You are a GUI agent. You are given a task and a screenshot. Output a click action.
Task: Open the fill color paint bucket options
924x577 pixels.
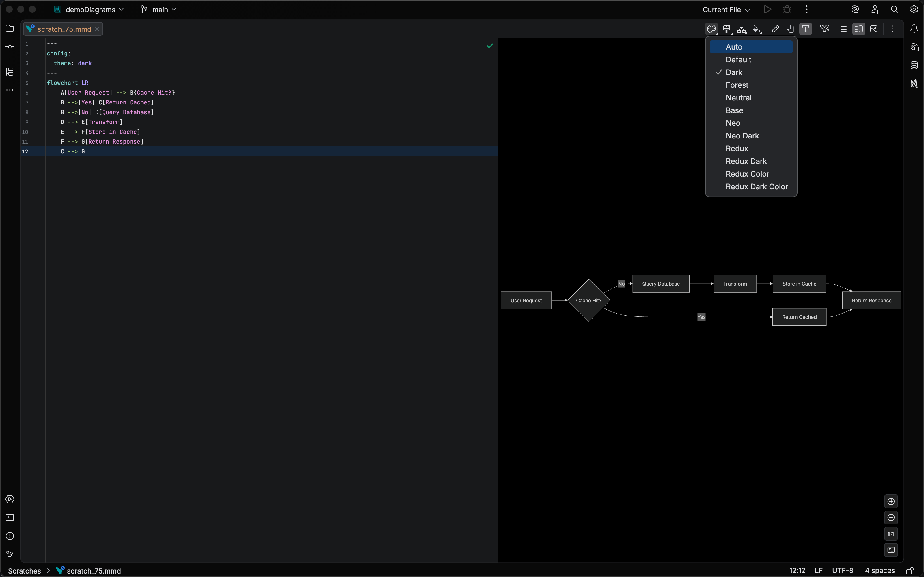757,29
